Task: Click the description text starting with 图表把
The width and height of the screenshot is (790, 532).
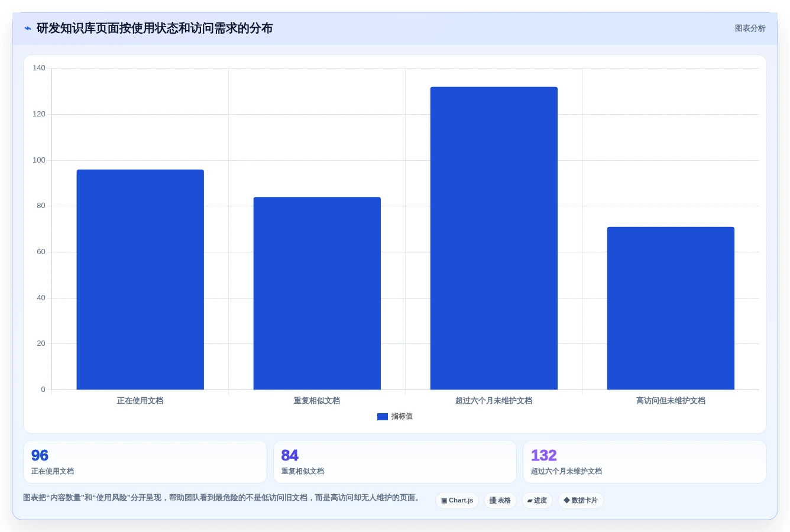Action: click(x=222, y=498)
